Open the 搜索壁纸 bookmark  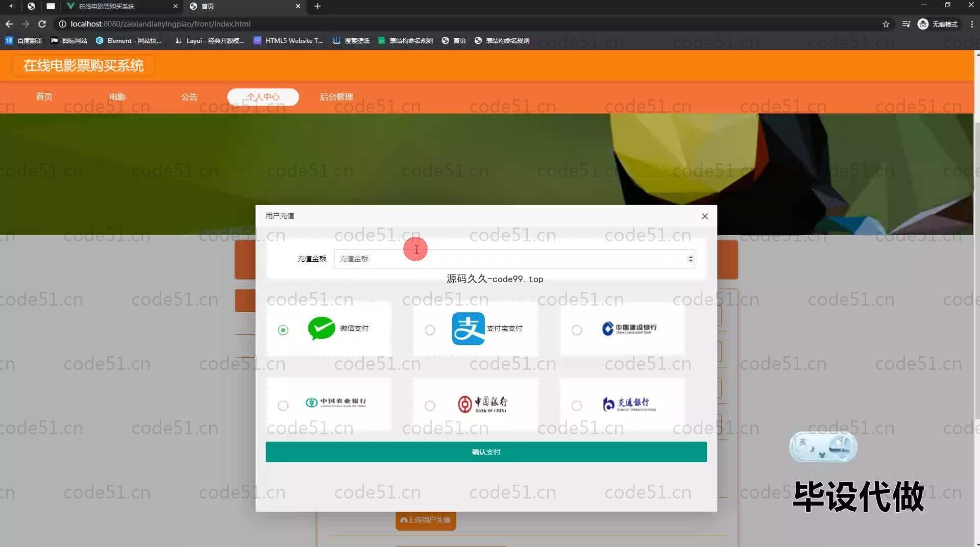click(351, 40)
